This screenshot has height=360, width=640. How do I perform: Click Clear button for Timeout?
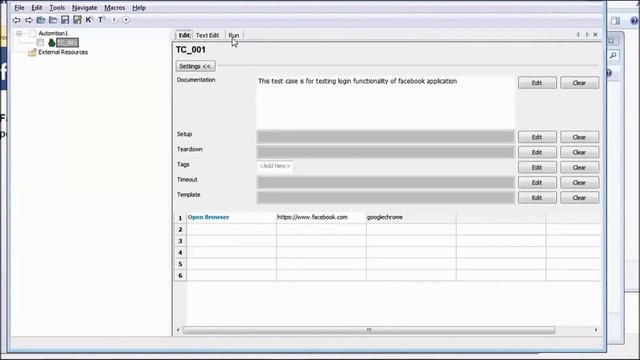pos(580,182)
